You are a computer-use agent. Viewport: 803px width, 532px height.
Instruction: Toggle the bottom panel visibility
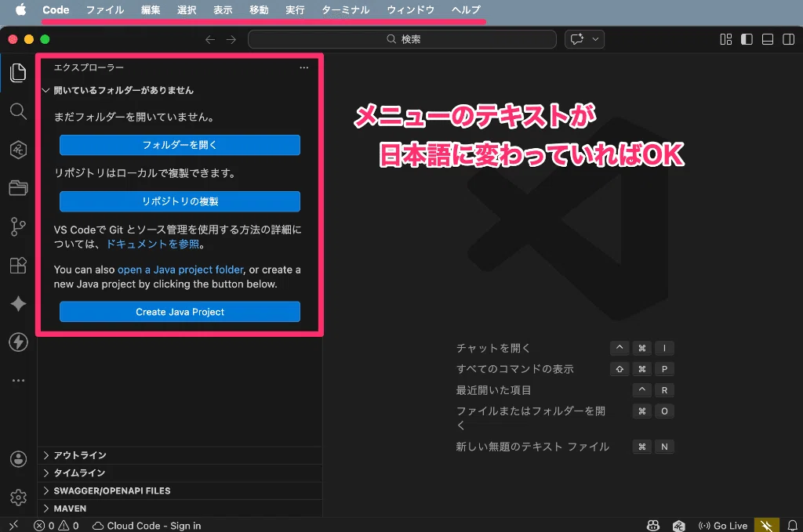point(768,39)
